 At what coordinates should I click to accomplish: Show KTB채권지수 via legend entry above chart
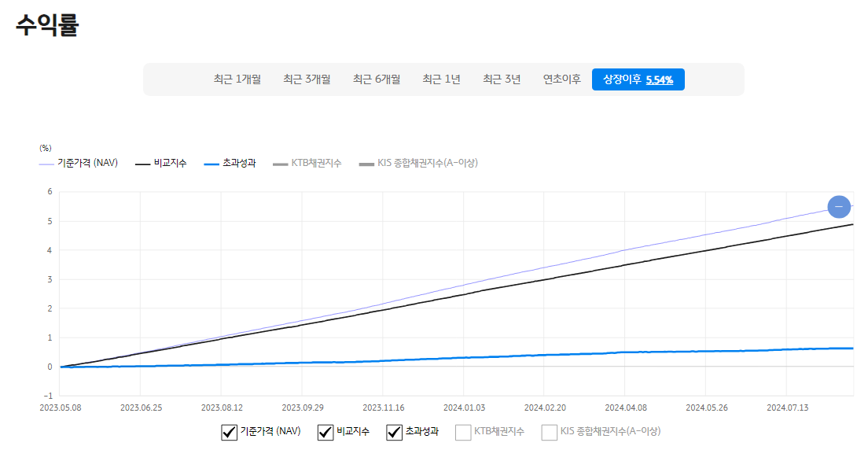click(307, 163)
